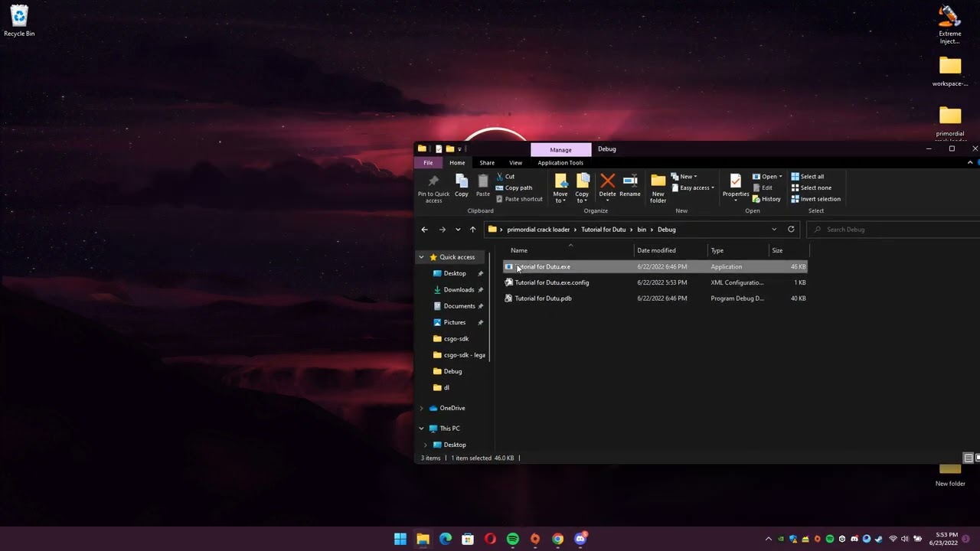Viewport: 980px width, 551px height.
Task: Switch to the Home ribbon tab
Action: tap(457, 162)
